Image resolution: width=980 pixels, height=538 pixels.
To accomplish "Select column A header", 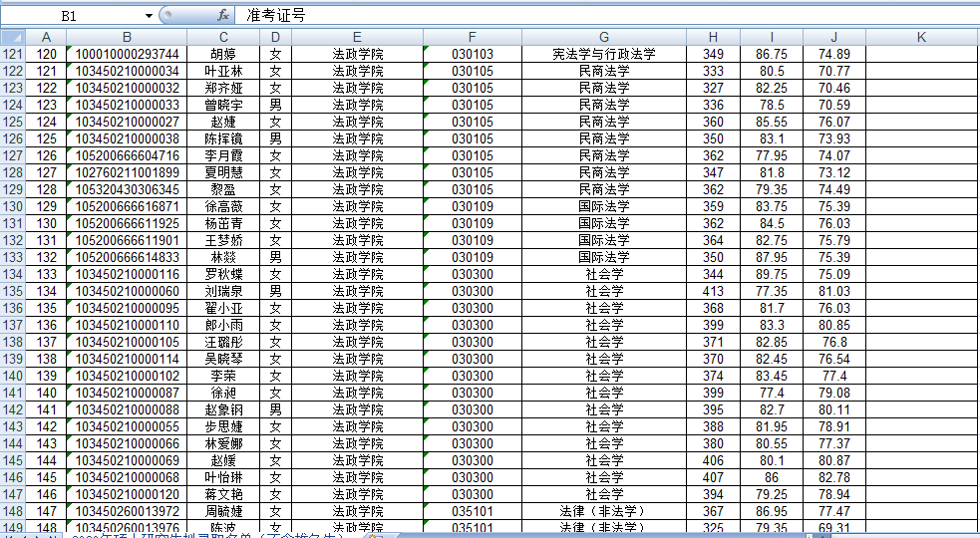I will point(46,37).
